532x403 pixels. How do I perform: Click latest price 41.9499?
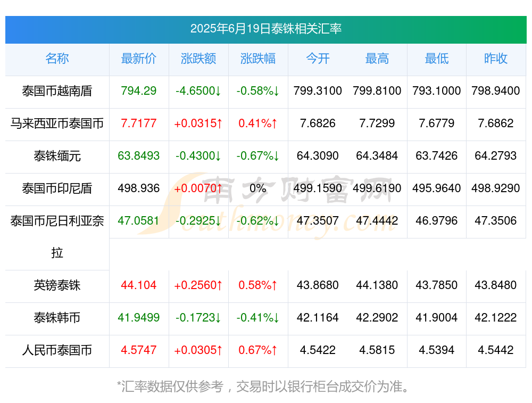click(x=139, y=317)
